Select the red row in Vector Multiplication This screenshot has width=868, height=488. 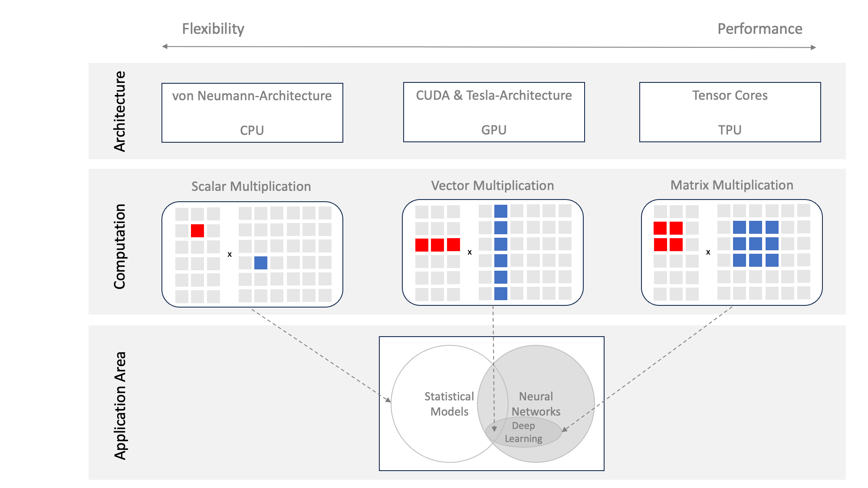[437, 245]
